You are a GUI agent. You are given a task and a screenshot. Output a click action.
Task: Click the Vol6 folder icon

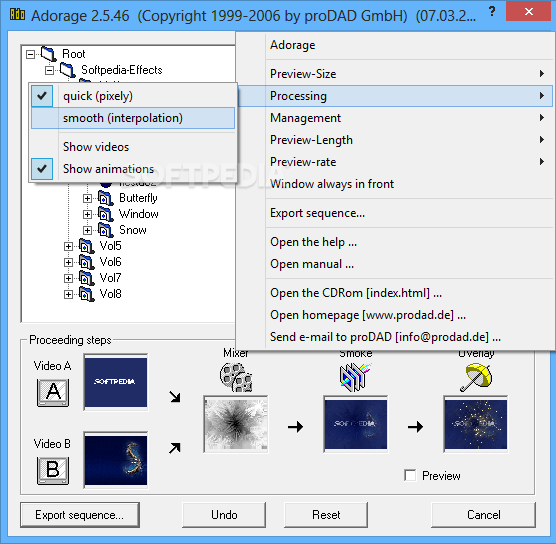point(86,262)
